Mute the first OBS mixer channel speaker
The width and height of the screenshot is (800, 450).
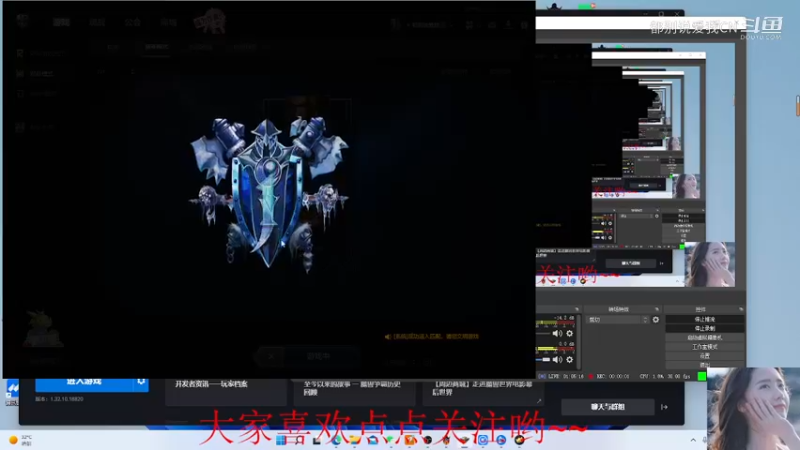tap(557, 334)
